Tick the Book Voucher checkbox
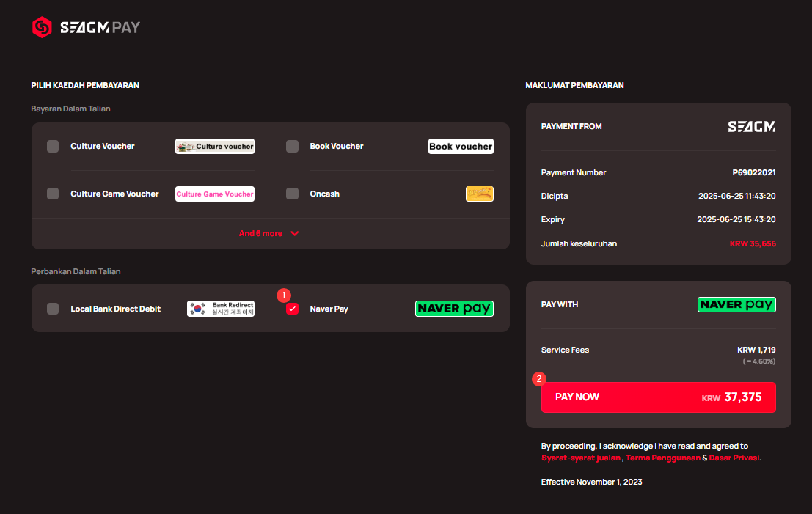Screen dimensions: 812x514 pos(292,147)
